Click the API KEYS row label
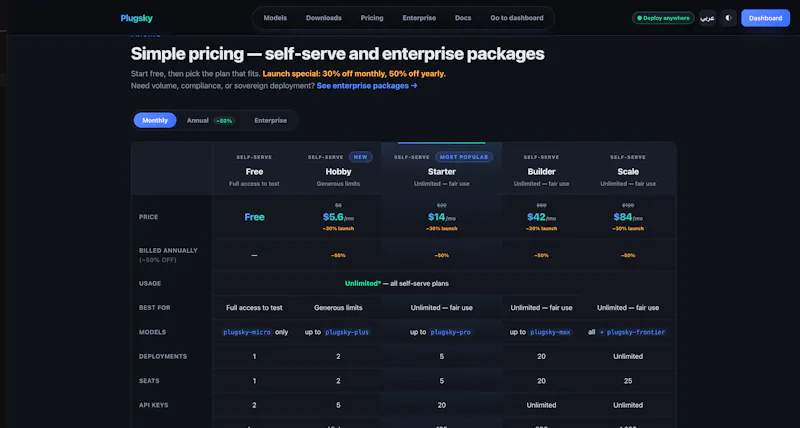Viewport: 800px width, 428px height. (154, 405)
